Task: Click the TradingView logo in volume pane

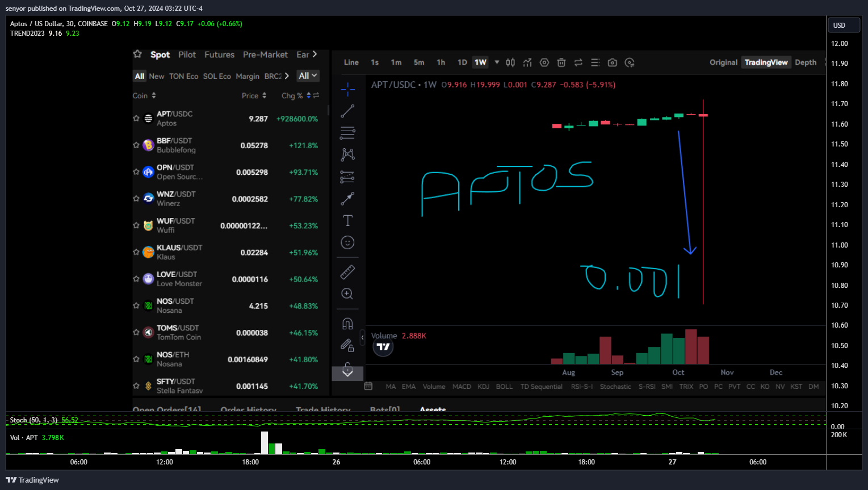Action: (384, 347)
